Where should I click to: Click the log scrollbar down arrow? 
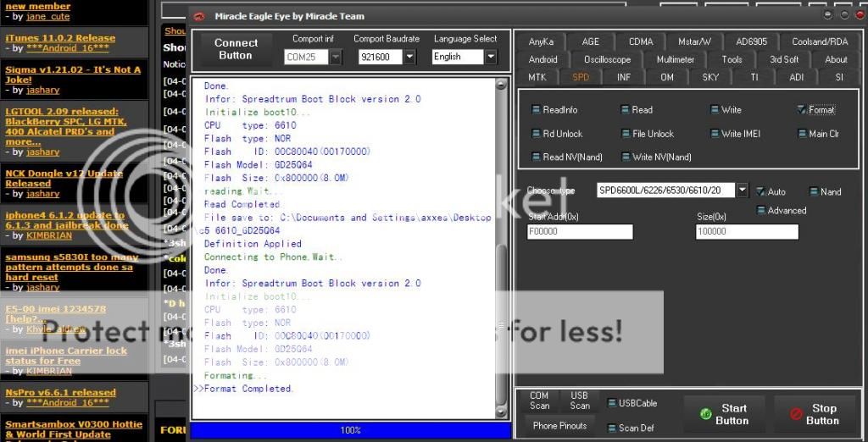pyautogui.click(x=501, y=412)
